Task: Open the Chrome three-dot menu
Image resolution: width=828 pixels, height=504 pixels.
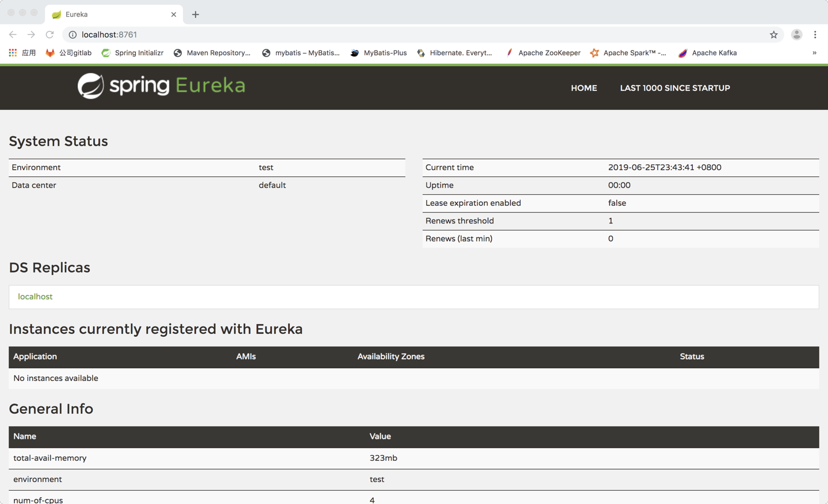Action: [x=815, y=34]
